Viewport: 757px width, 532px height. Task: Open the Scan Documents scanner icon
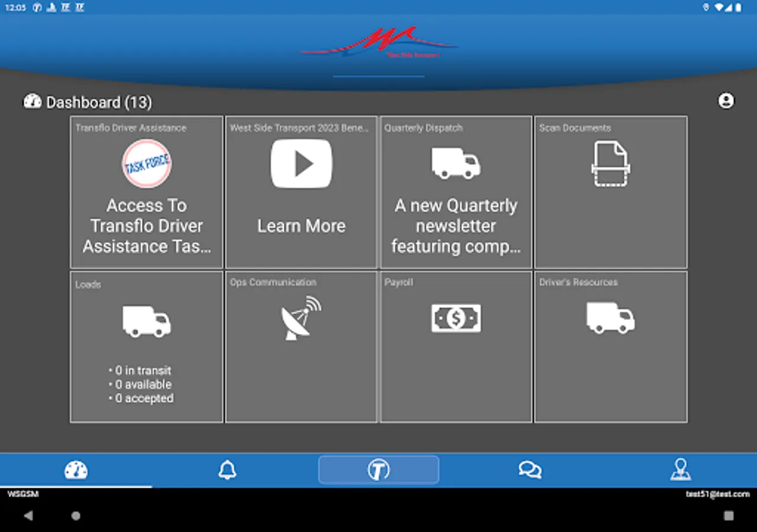[x=610, y=164]
